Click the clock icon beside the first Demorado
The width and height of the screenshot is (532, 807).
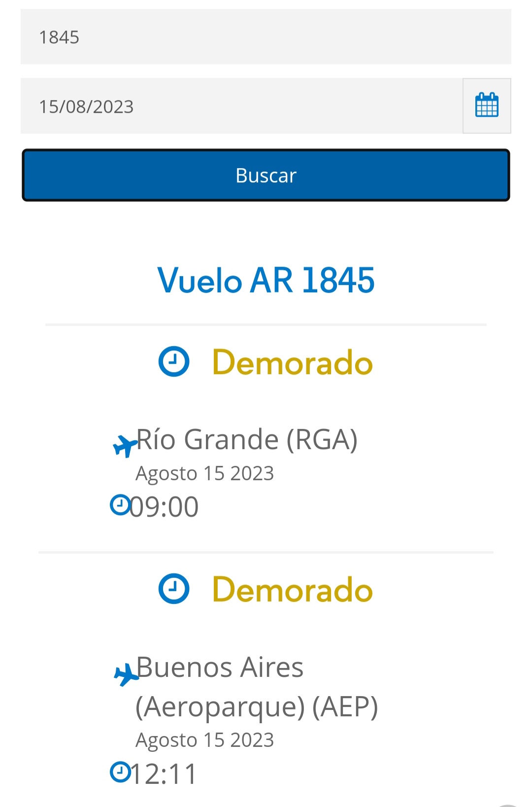174,362
